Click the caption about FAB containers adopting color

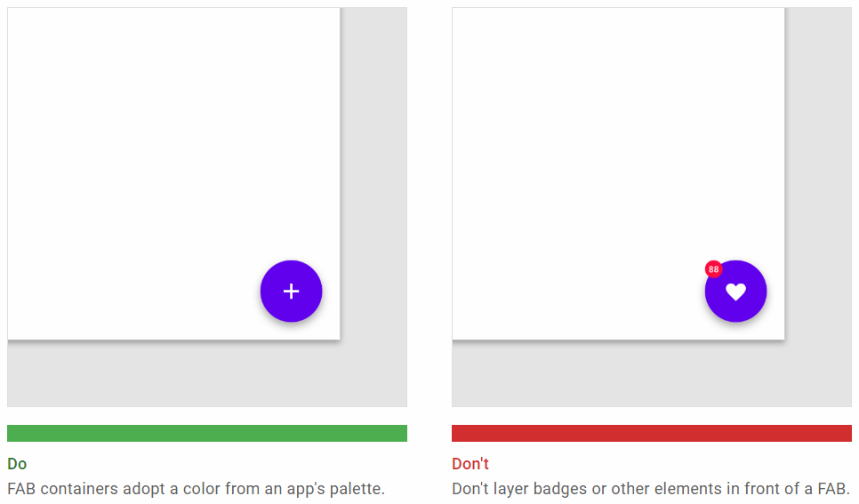point(196,489)
